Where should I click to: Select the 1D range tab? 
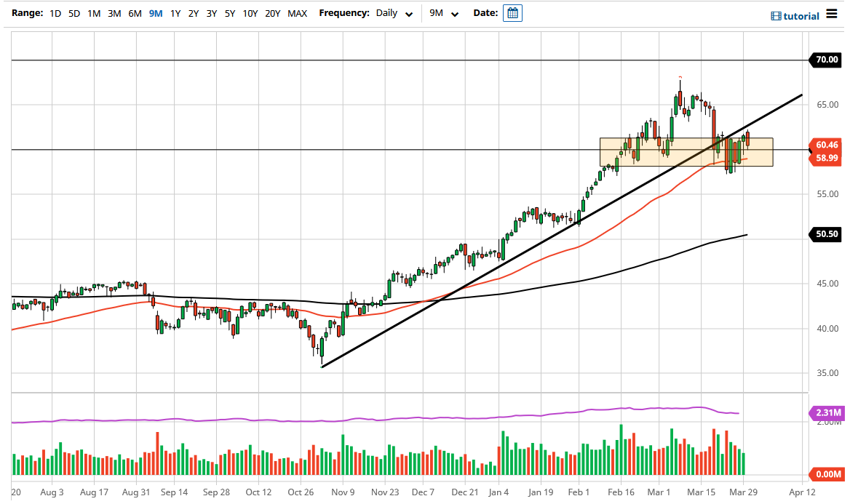pos(55,13)
